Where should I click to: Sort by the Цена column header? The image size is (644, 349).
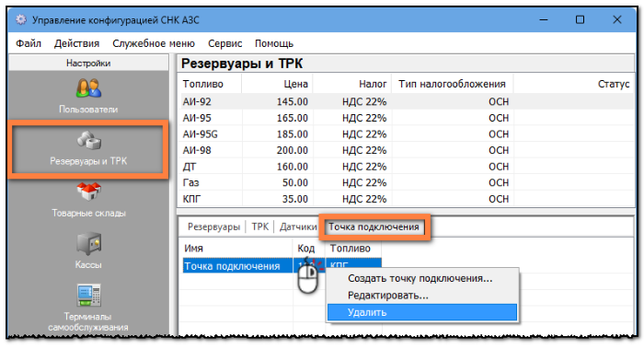pyautogui.click(x=277, y=84)
